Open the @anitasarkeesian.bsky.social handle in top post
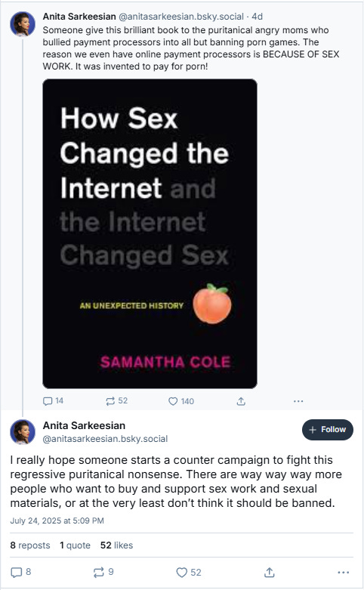This screenshot has width=364, height=590. click(181, 17)
